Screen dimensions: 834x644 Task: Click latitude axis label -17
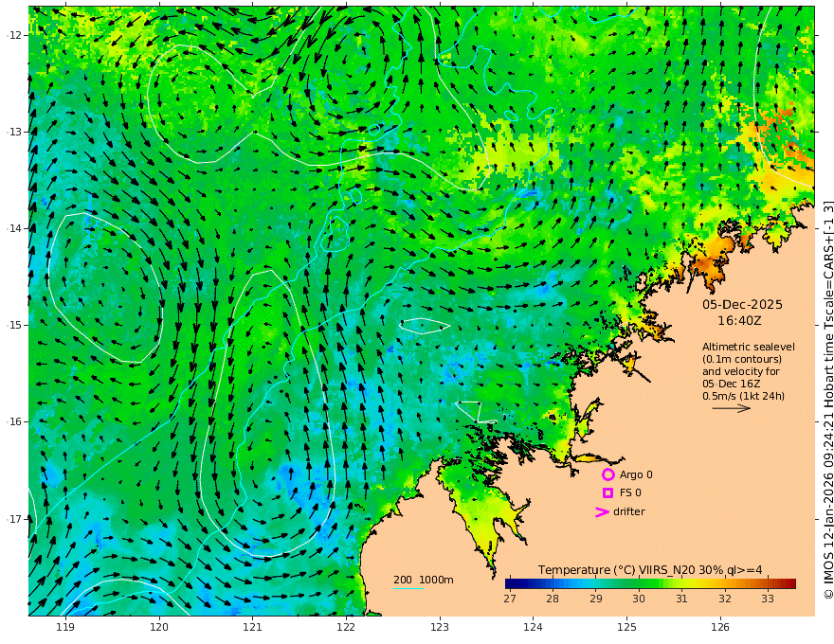click(x=14, y=519)
